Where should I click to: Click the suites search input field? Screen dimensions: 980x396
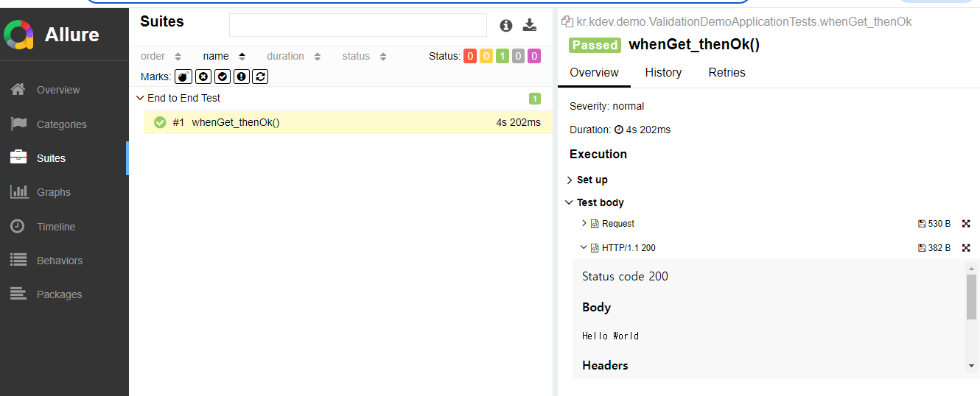[358, 25]
